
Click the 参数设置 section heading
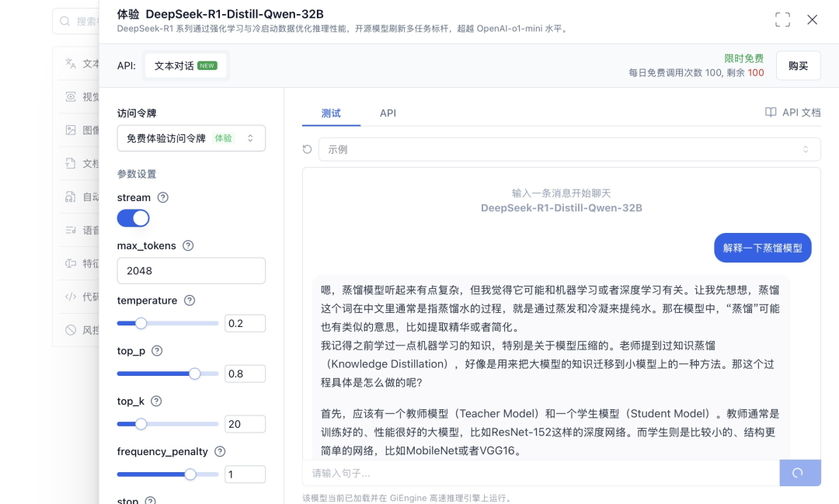click(x=137, y=174)
